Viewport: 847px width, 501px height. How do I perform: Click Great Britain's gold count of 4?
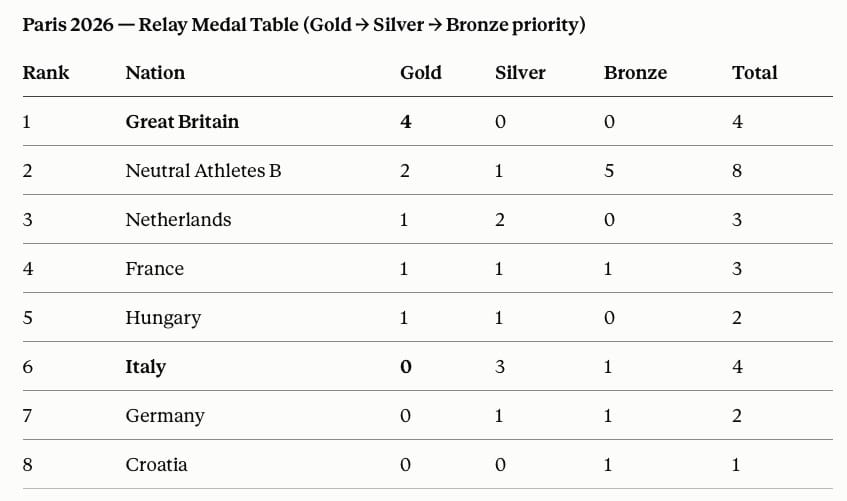point(406,122)
